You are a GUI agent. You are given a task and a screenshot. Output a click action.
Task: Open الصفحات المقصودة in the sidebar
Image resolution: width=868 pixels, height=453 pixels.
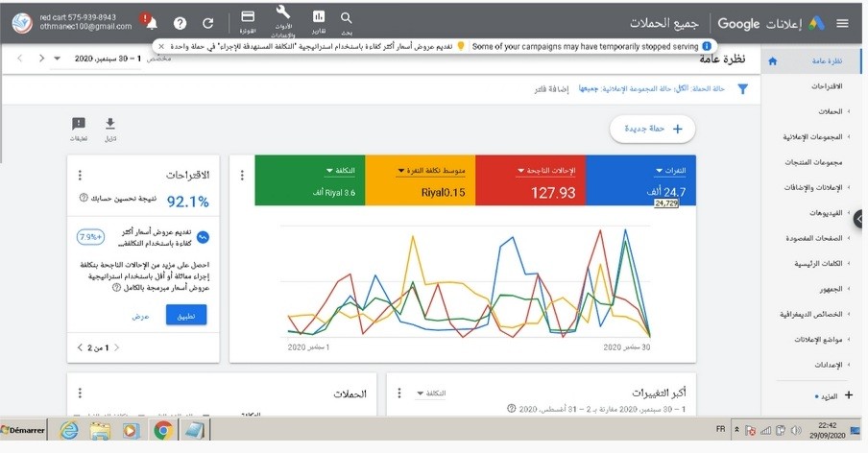pyautogui.click(x=814, y=238)
